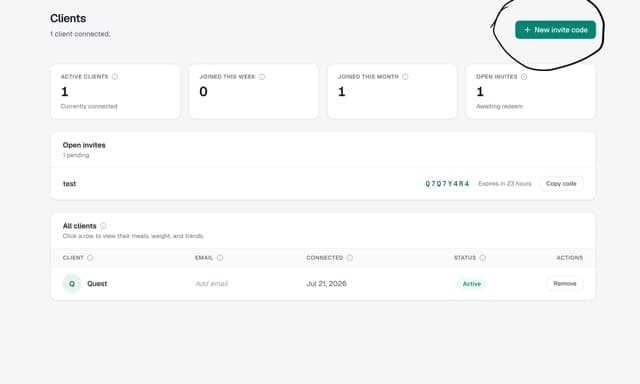Click the Active status badge

coord(471,284)
